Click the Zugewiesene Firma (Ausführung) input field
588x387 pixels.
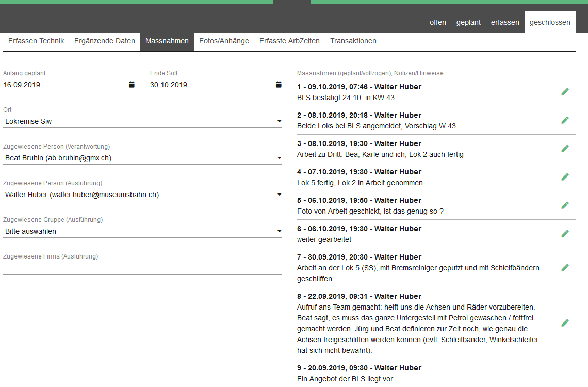click(142, 268)
